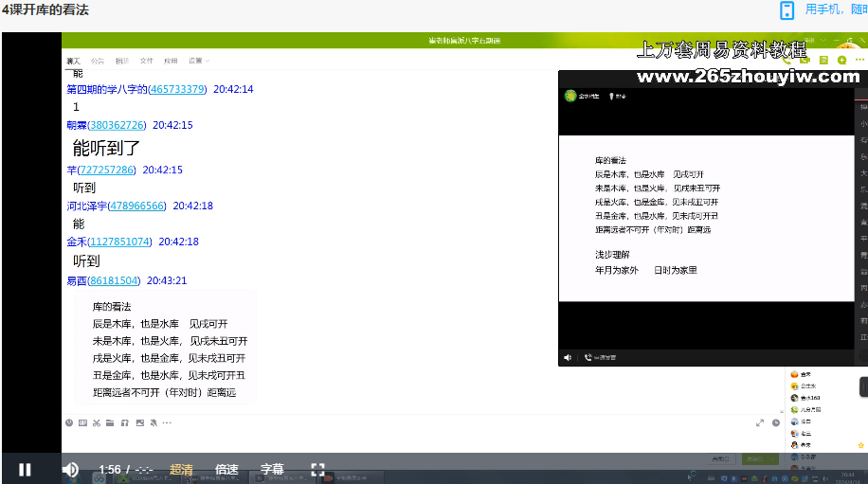Switch to the 公告 tab
This screenshot has height=484, width=868.
(98, 61)
